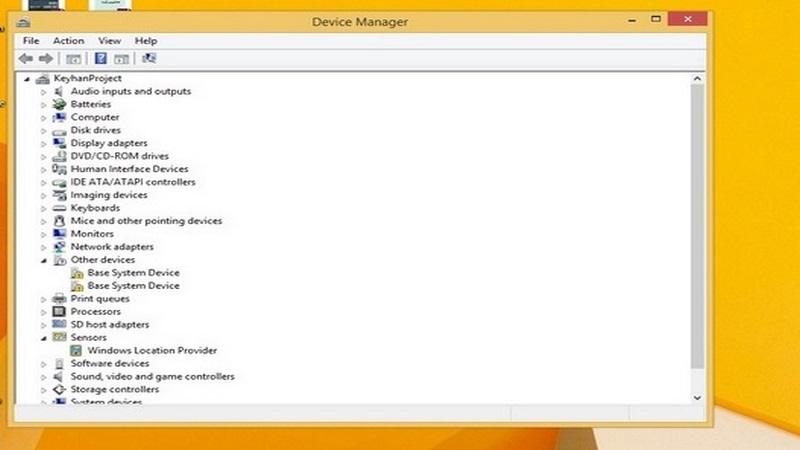Click the Forward arrow toolbar icon
The width and height of the screenshot is (800, 450).
[46, 59]
